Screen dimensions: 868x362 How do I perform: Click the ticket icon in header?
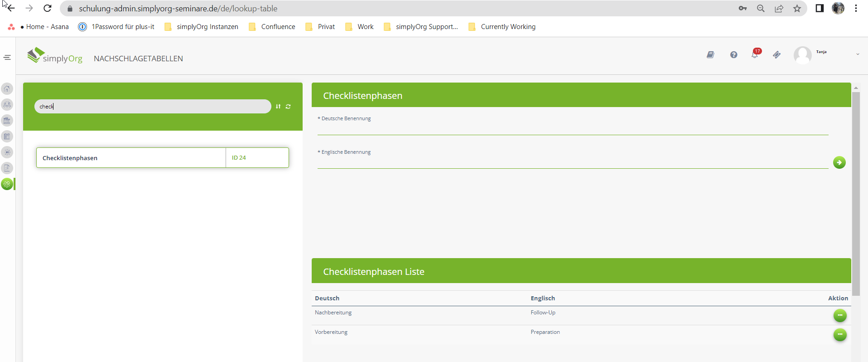(776, 55)
